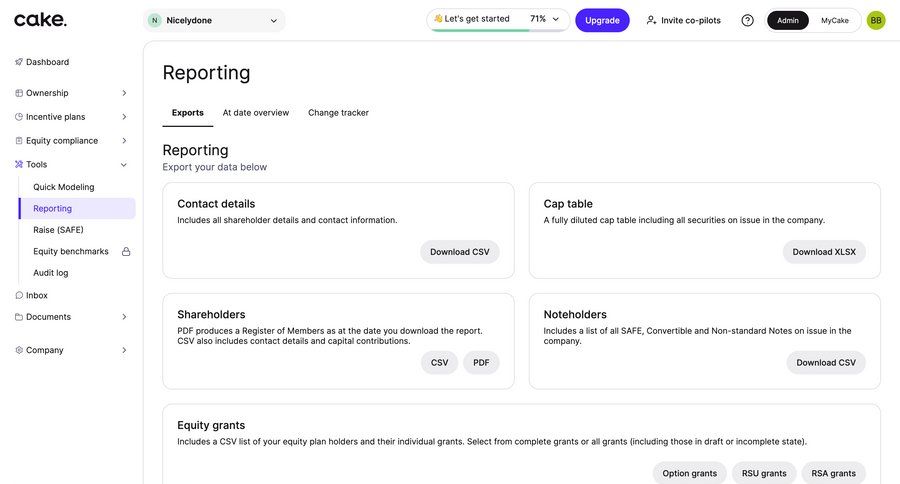
Task: Select Reporting in the sidebar
Action: (x=77, y=208)
